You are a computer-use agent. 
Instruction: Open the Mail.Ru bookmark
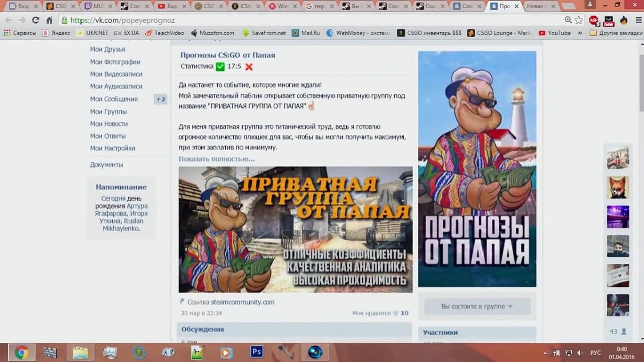click(306, 33)
